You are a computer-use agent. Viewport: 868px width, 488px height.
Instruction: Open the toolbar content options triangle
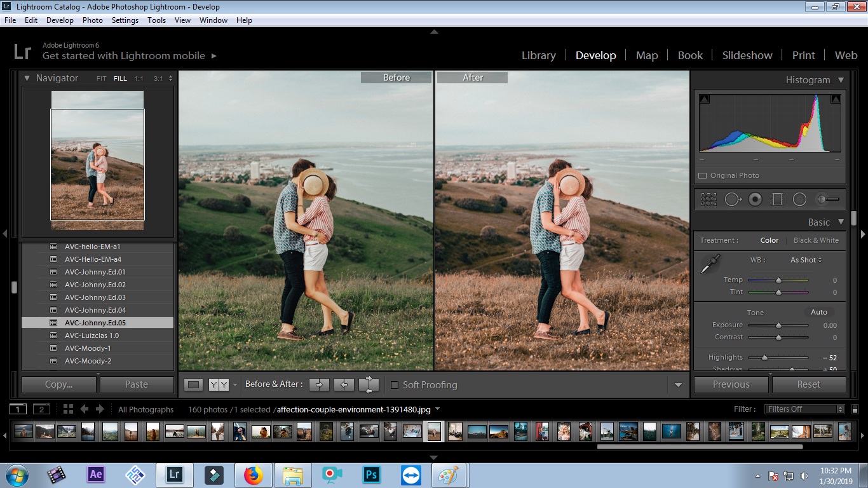click(678, 385)
